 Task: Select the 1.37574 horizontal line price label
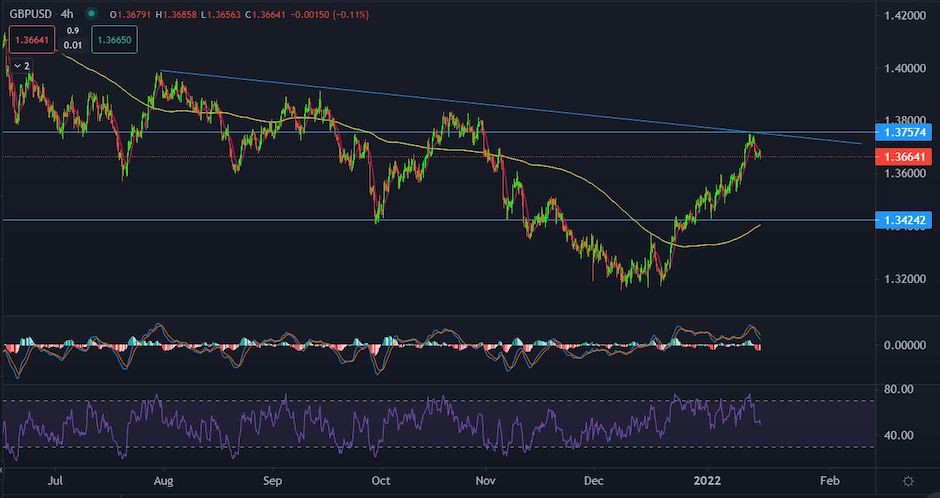point(904,132)
